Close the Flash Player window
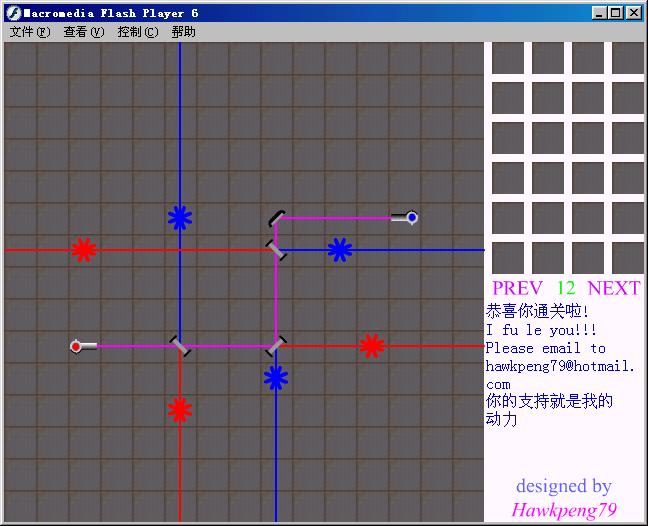 pos(634,13)
